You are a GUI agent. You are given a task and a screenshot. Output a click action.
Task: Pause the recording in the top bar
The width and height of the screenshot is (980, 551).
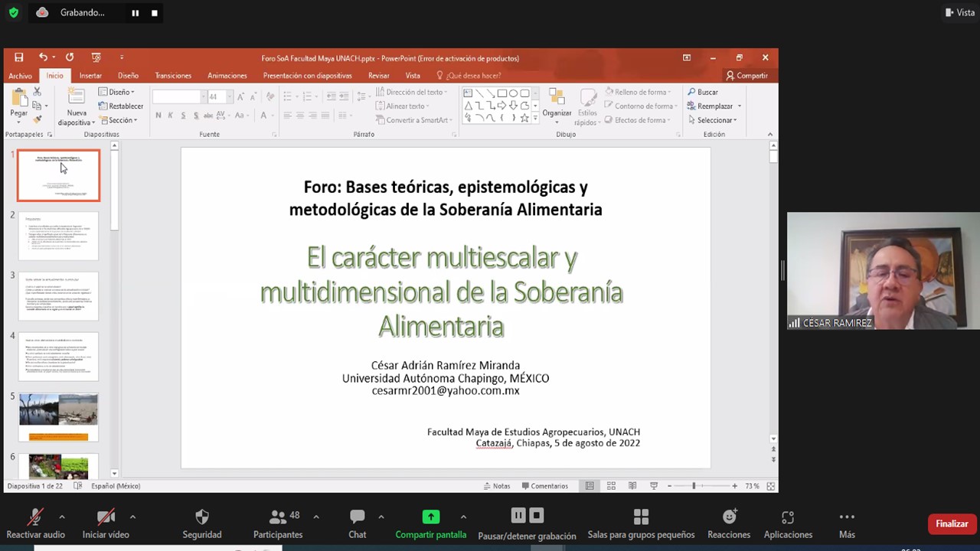coord(136,13)
